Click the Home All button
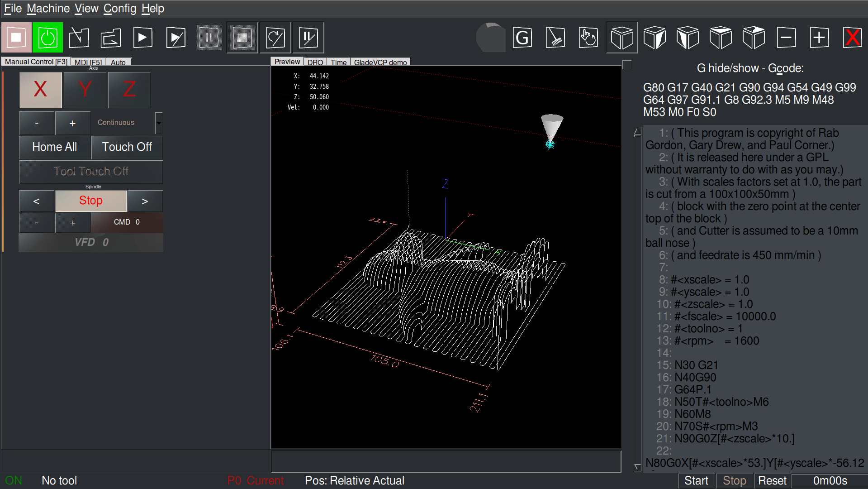Screen dimensions: 868x489 55,147
